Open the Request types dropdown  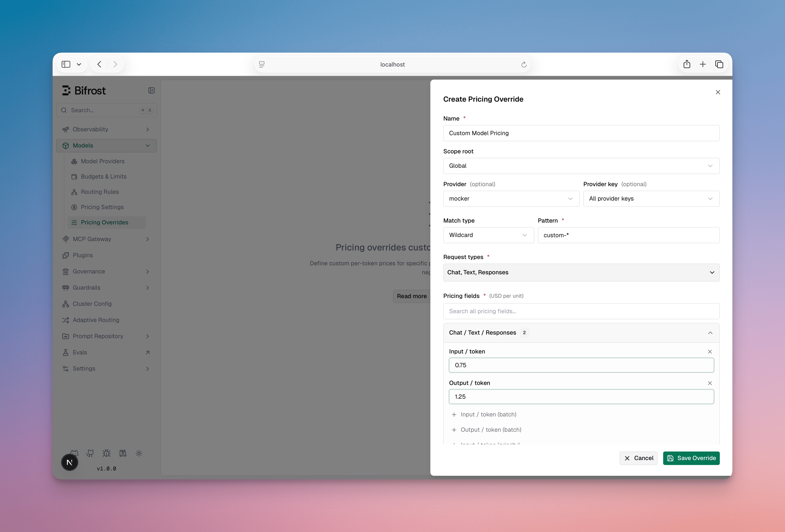click(581, 272)
